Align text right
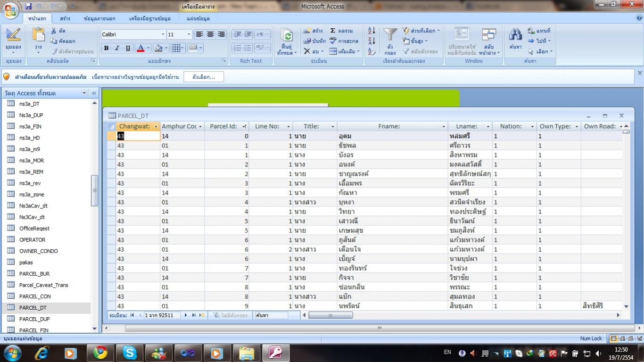The image size is (644, 362). pos(221,34)
